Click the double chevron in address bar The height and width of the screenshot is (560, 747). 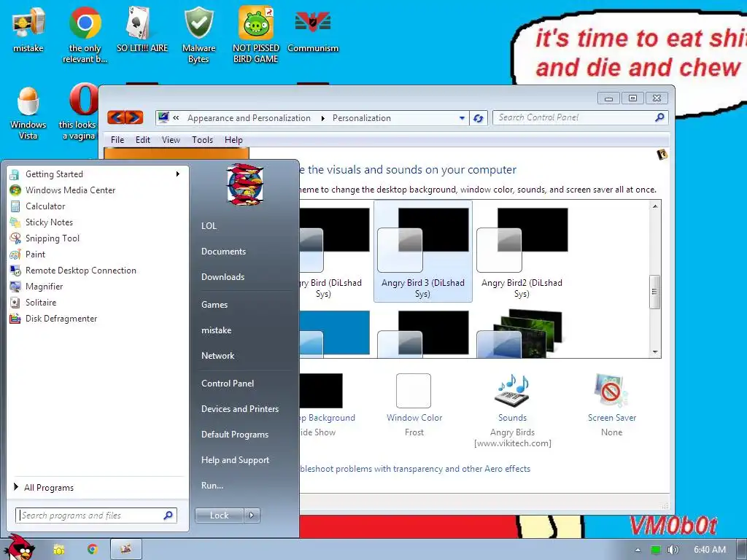[x=177, y=117]
